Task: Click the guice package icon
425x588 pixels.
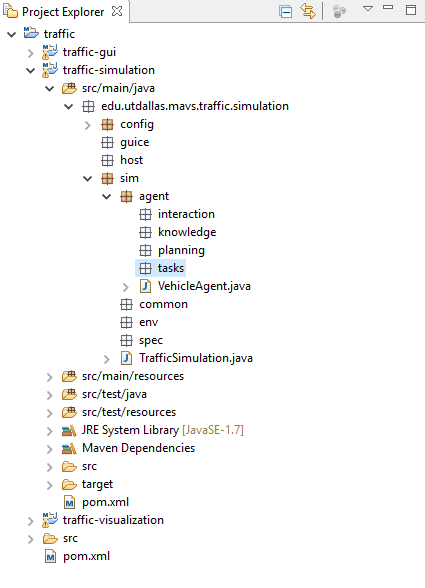Action: click(107, 142)
